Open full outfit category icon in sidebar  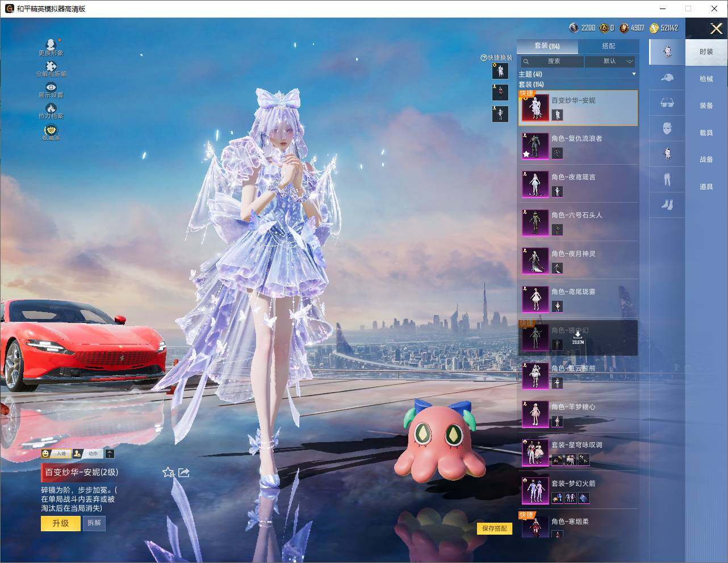click(x=667, y=52)
